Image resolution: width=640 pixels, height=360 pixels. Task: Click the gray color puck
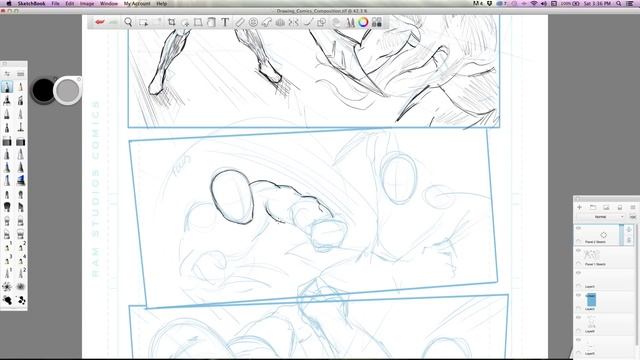point(67,90)
